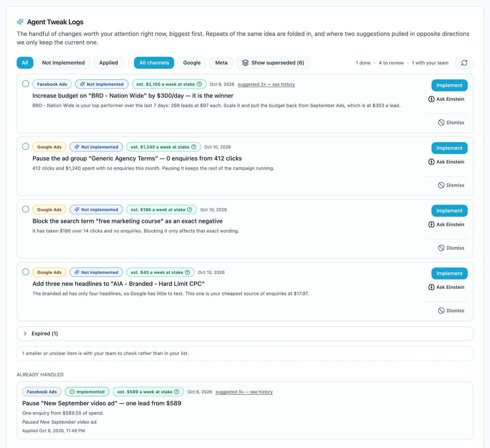490x448 pixels.
Task: Click the Not implemented badge on AIA card
Action: (x=96, y=272)
